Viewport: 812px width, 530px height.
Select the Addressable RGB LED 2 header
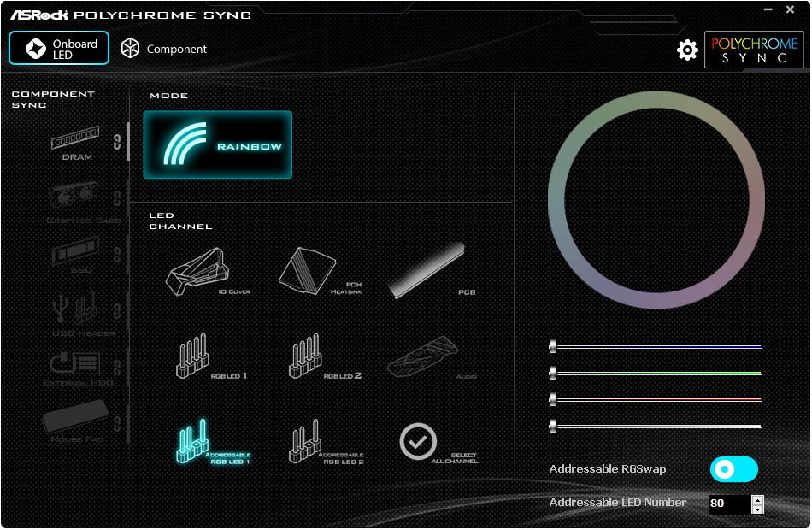(x=325, y=442)
